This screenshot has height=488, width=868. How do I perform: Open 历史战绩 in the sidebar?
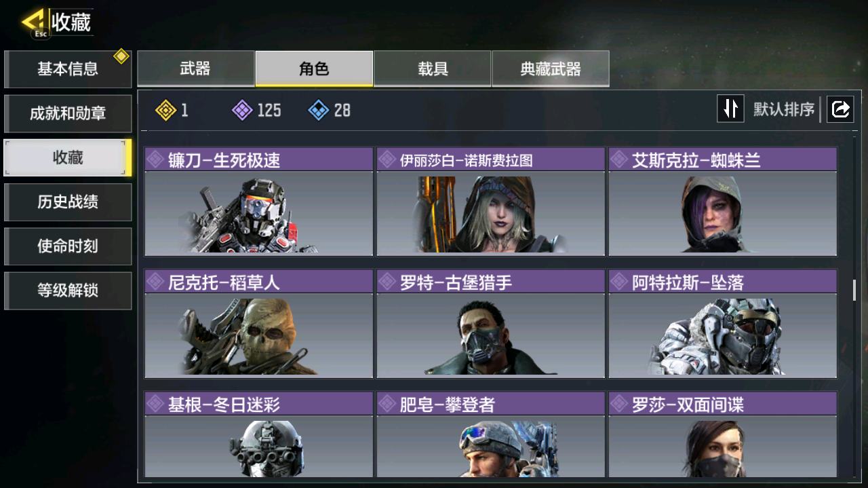pyautogui.click(x=68, y=202)
